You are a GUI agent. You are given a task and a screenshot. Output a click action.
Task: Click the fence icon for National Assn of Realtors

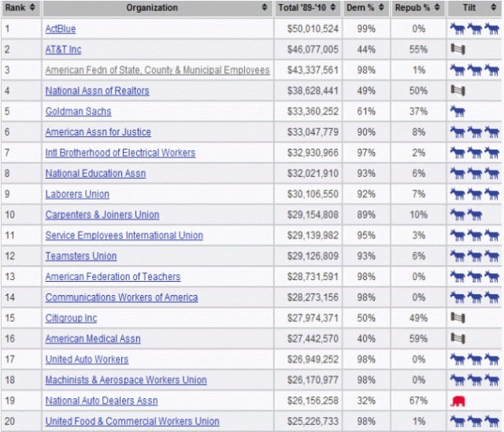coord(457,90)
